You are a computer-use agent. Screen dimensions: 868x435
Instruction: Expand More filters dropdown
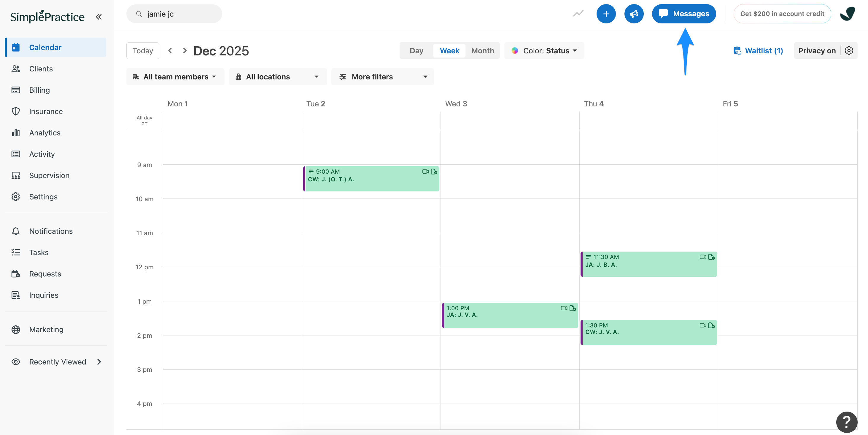pyautogui.click(x=382, y=77)
